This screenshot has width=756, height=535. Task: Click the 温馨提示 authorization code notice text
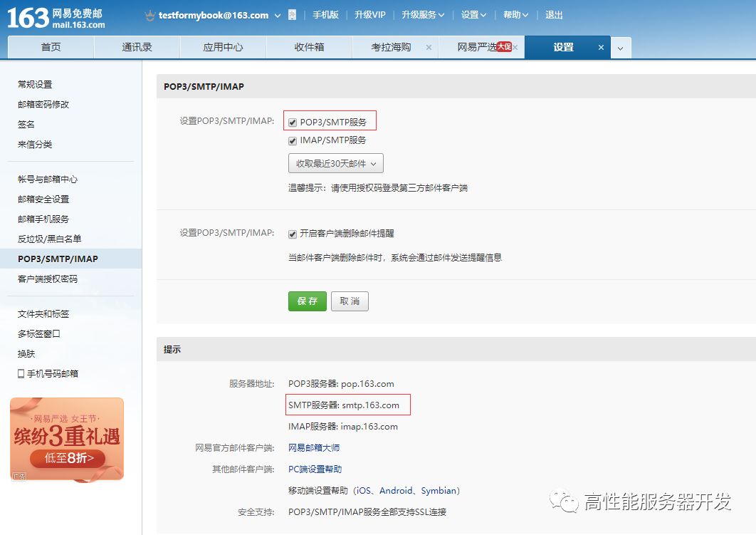pyautogui.click(x=378, y=187)
